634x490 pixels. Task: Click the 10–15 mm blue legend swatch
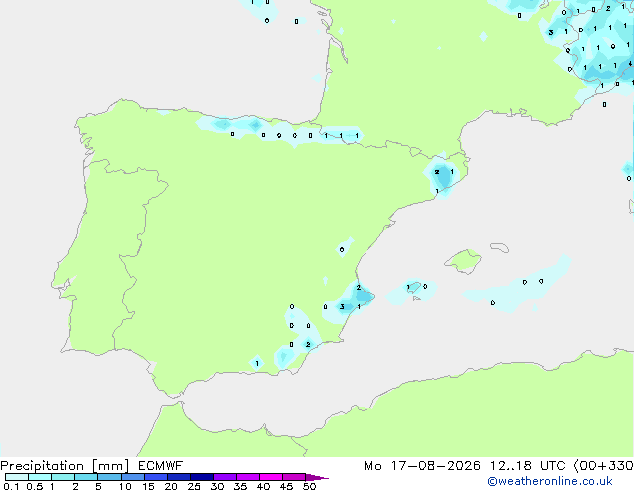[132, 477]
